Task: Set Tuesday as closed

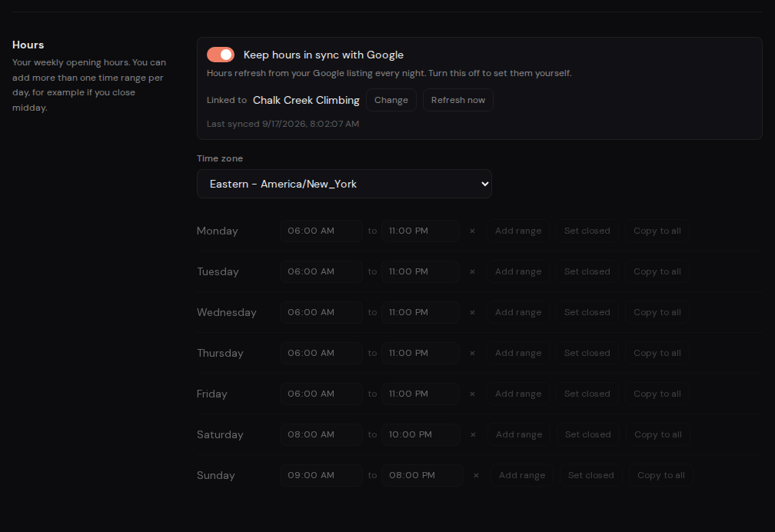Action: pyautogui.click(x=587, y=271)
